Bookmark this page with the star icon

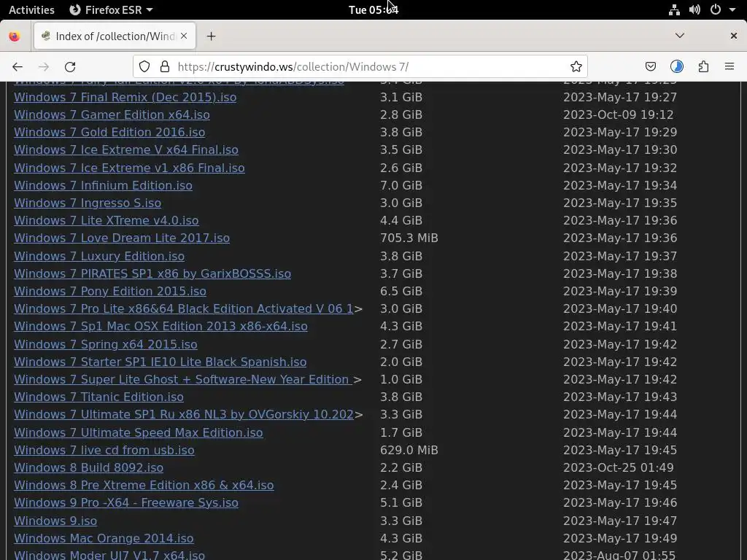576,66
